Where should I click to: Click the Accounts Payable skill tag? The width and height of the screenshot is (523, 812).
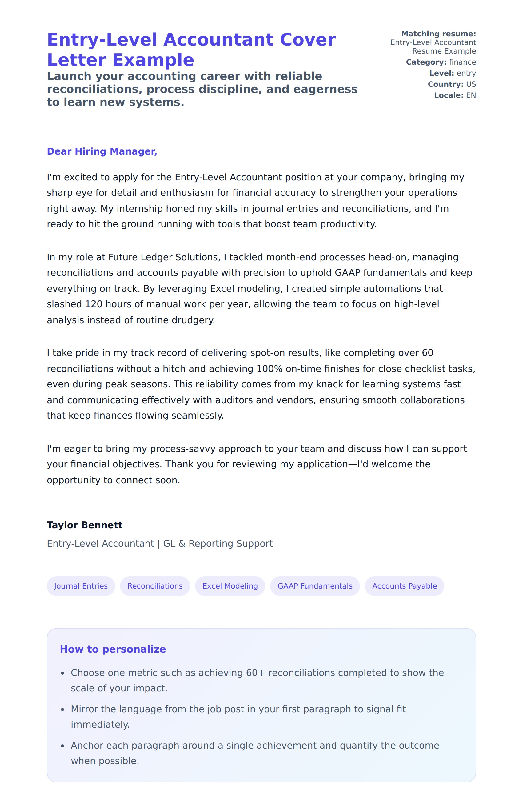404,586
